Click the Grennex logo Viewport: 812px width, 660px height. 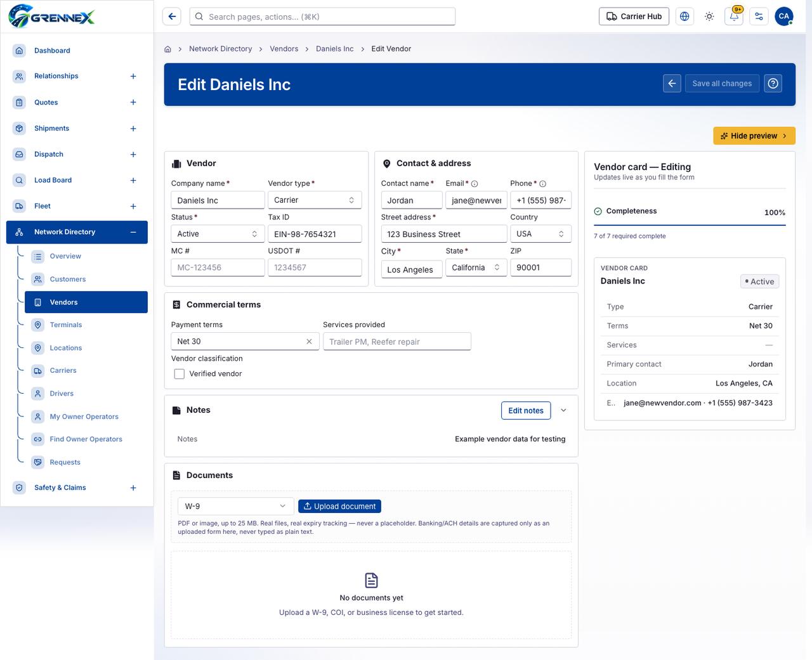[52, 16]
